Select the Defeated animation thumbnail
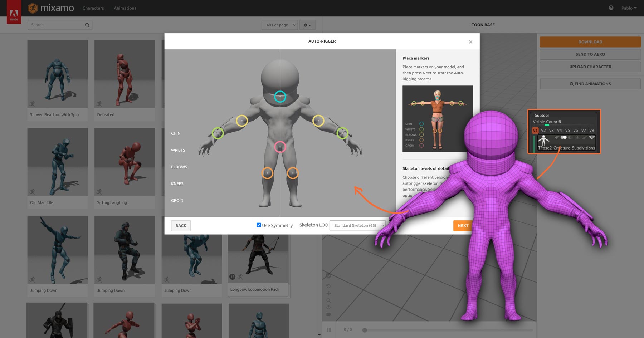 click(x=125, y=74)
